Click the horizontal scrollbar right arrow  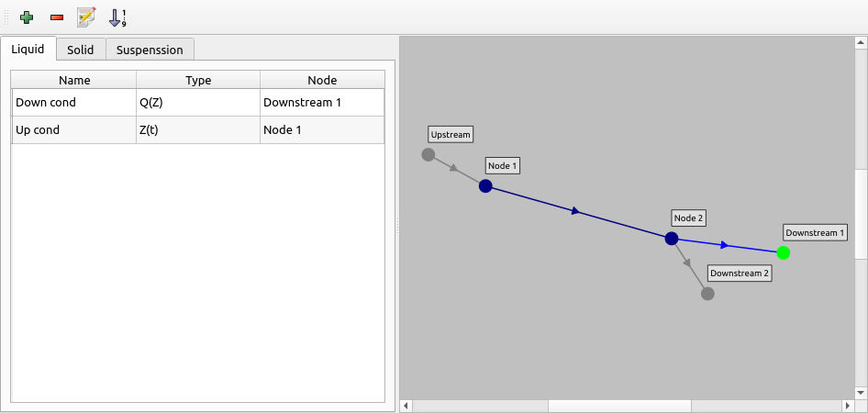pos(848,406)
